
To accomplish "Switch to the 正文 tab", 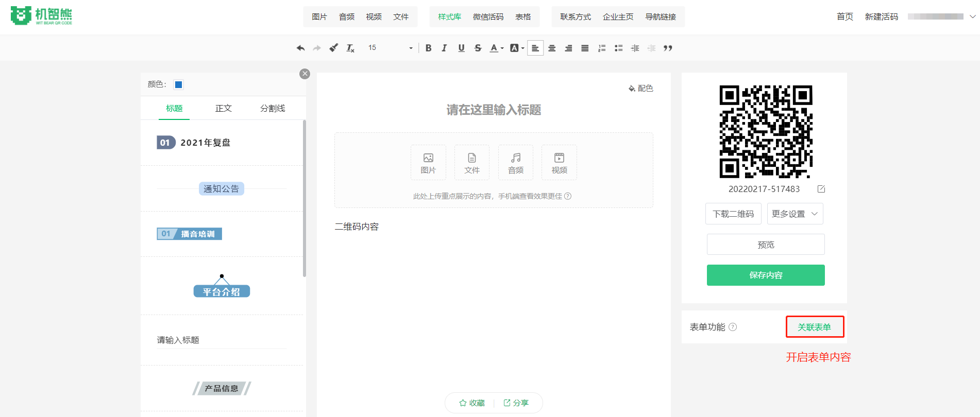I will coord(224,108).
